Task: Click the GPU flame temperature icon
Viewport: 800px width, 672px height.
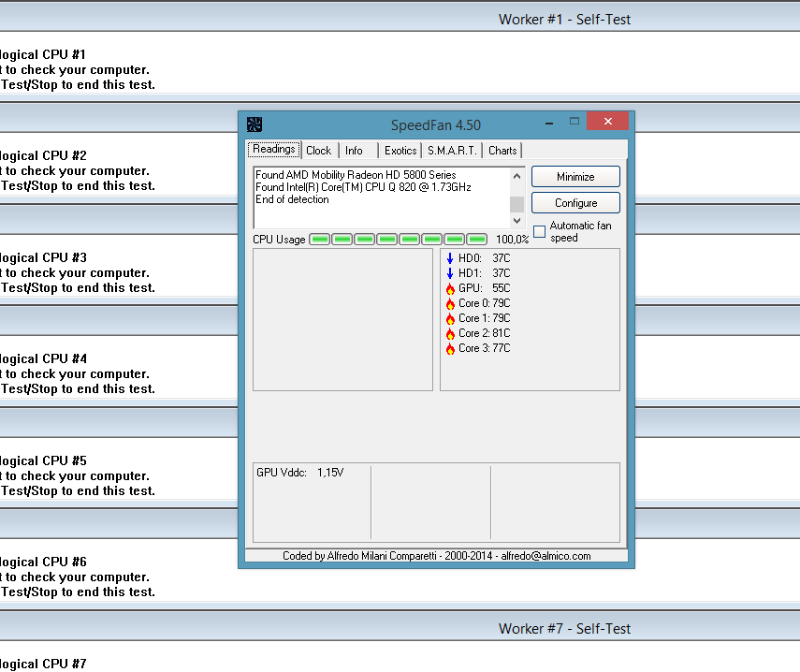Action: [450, 288]
